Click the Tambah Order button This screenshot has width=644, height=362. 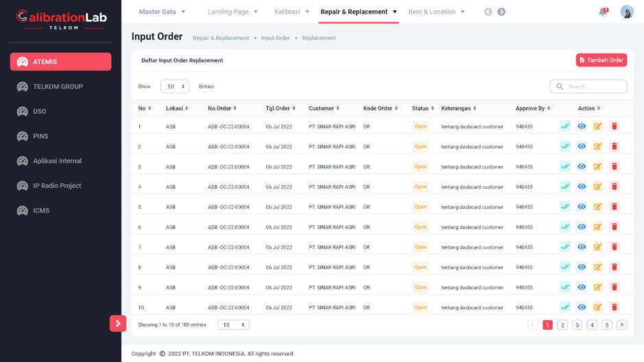(x=601, y=60)
